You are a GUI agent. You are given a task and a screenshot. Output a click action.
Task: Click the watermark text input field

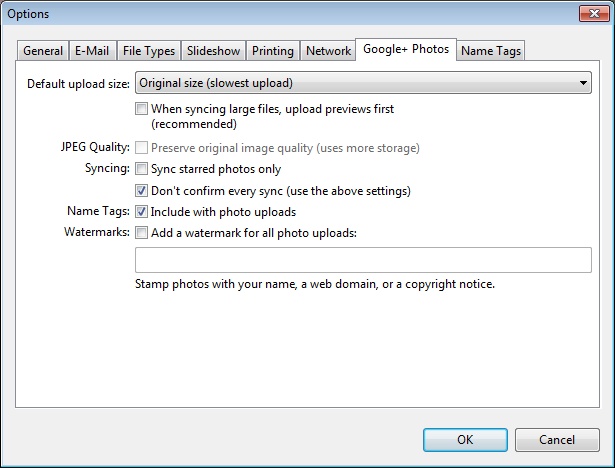point(363,260)
